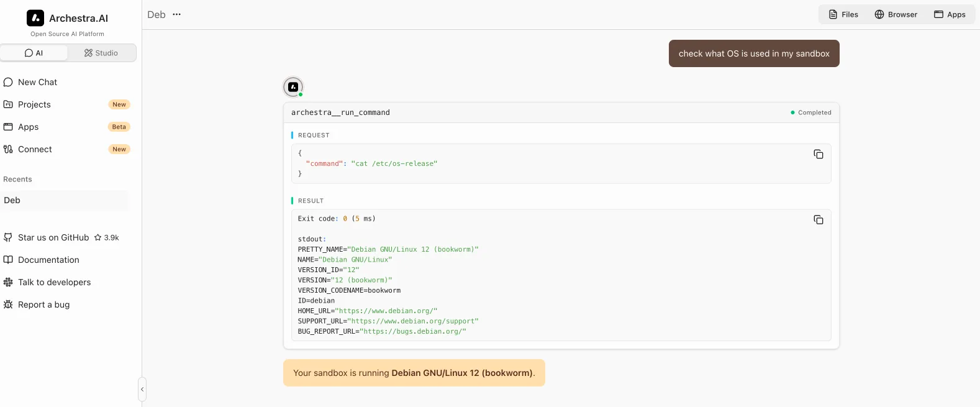Click the Open Source AI Platform tagline
Image resolution: width=980 pixels, height=407 pixels.
[67, 34]
